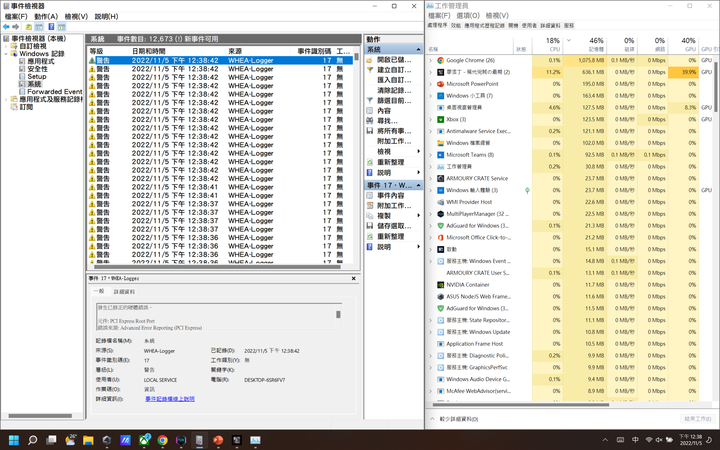Click the up-one-level folder toolbar icon

point(28,27)
